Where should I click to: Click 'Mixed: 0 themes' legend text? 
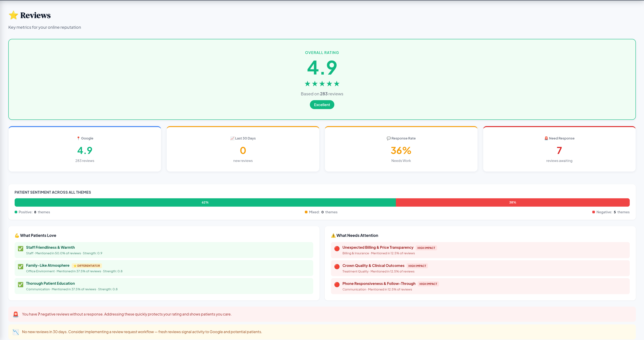point(323,212)
